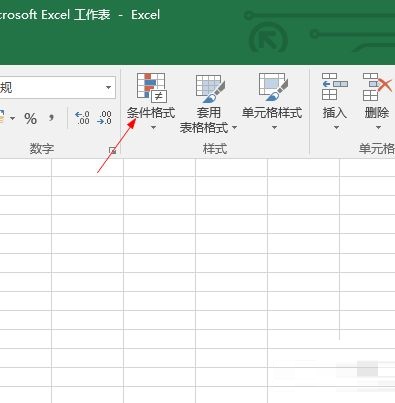
Task: Open the number format dropdown (常规)
Action: 108,87
